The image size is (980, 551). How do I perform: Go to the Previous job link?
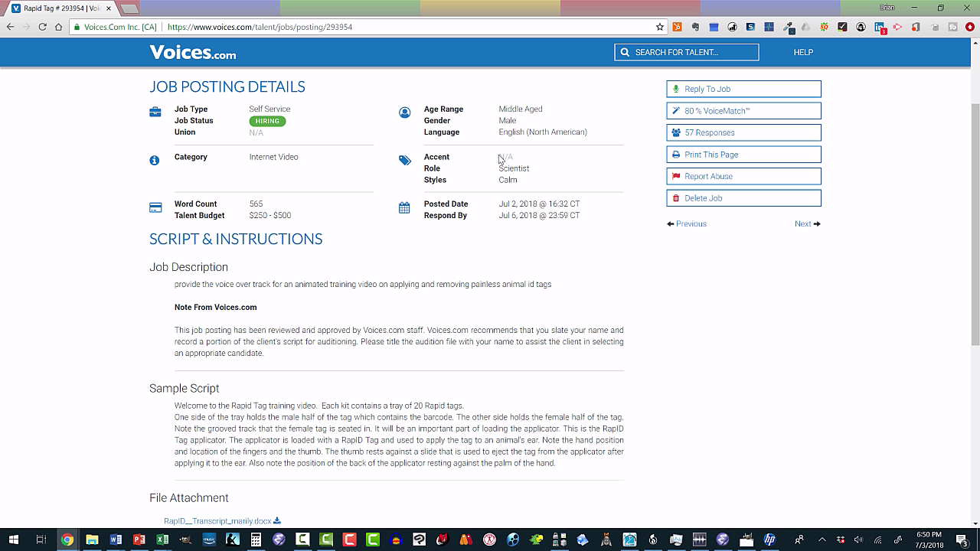[x=687, y=224]
